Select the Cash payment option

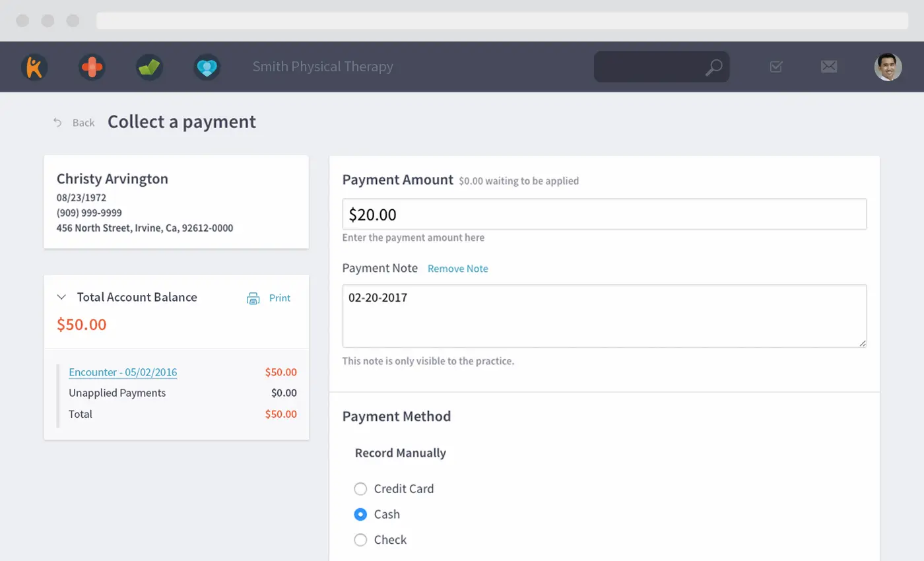pyautogui.click(x=360, y=514)
